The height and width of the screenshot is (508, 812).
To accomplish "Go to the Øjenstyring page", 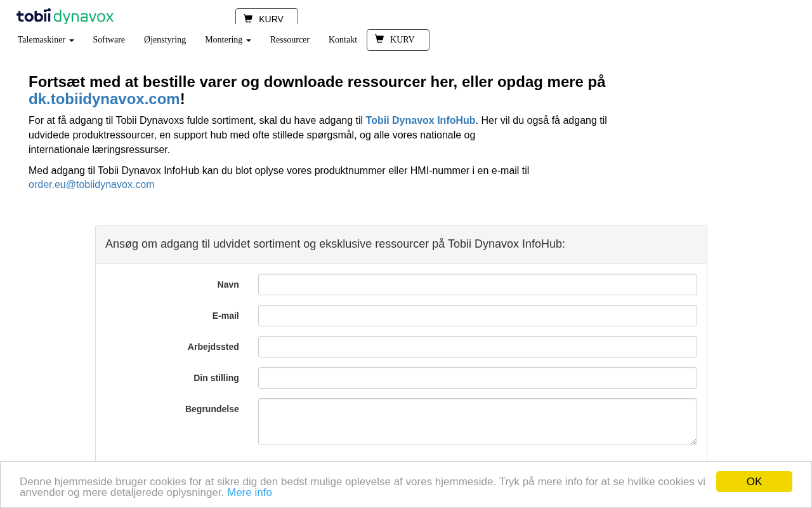I will pyautogui.click(x=165, y=40).
